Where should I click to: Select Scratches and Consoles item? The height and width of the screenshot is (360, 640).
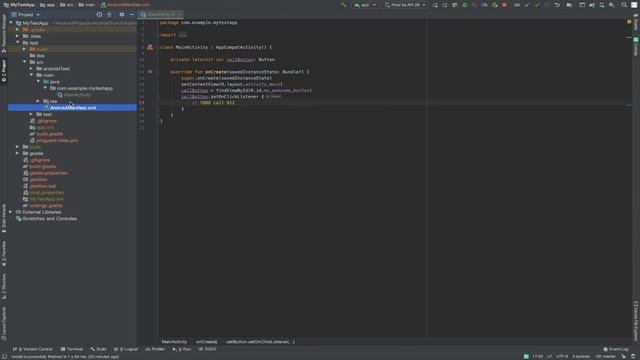(46, 219)
